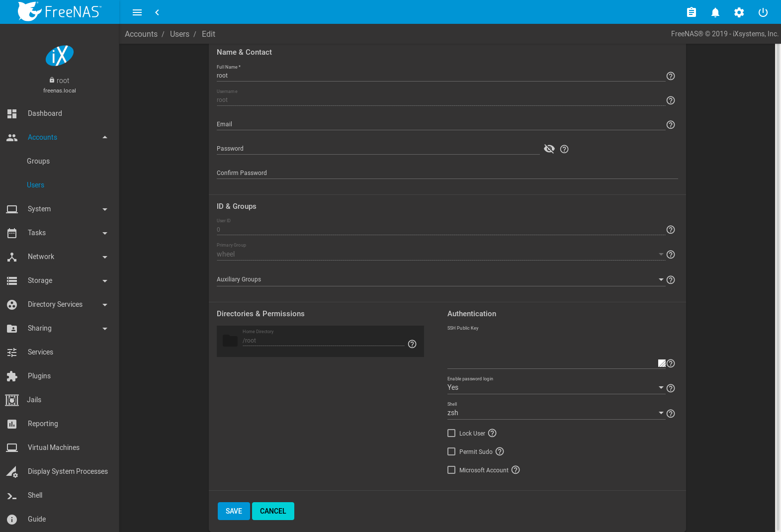Open settings gear icon in top bar
This screenshot has height=532, width=781.
tap(739, 12)
